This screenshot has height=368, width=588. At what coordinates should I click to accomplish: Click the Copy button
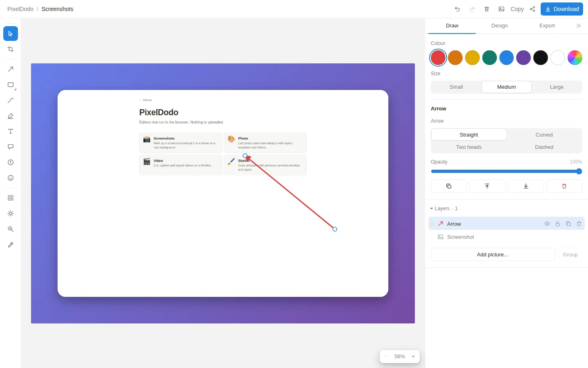[x=517, y=9]
